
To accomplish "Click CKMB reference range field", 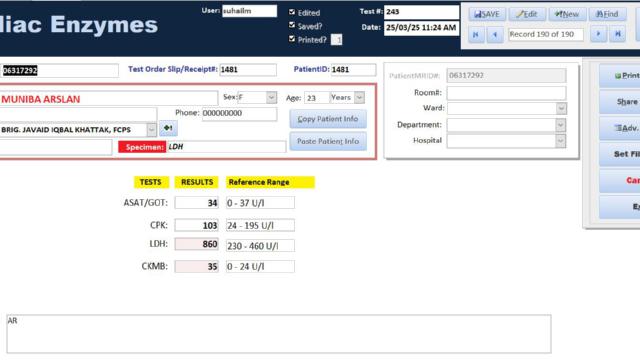I will (x=260, y=267).
